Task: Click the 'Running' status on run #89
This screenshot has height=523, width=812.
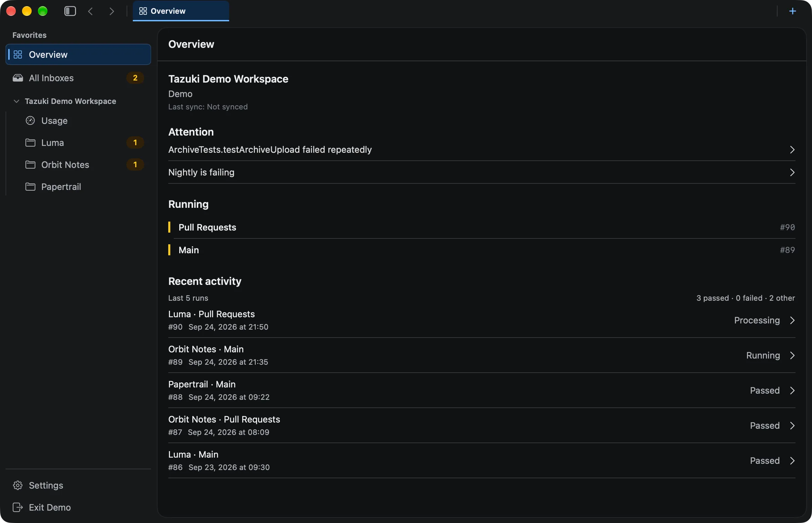Action: [x=763, y=355]
